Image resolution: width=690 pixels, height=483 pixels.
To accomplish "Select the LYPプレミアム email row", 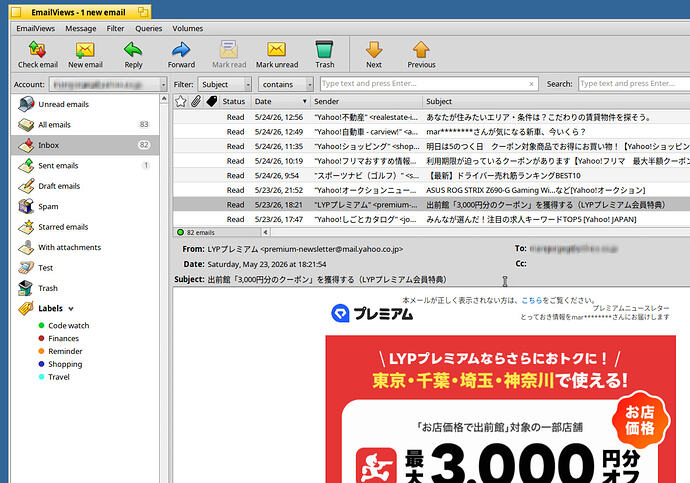I will coord(431,205).
